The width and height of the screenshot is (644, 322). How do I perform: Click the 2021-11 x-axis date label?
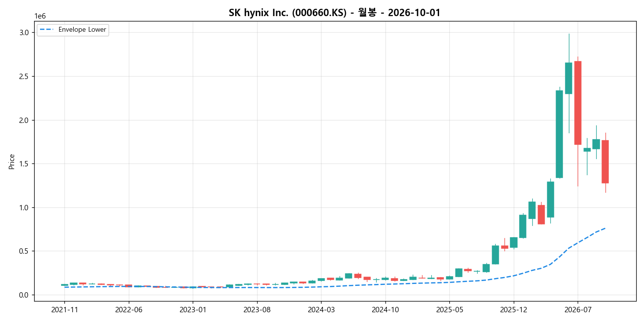click(64, 309)
